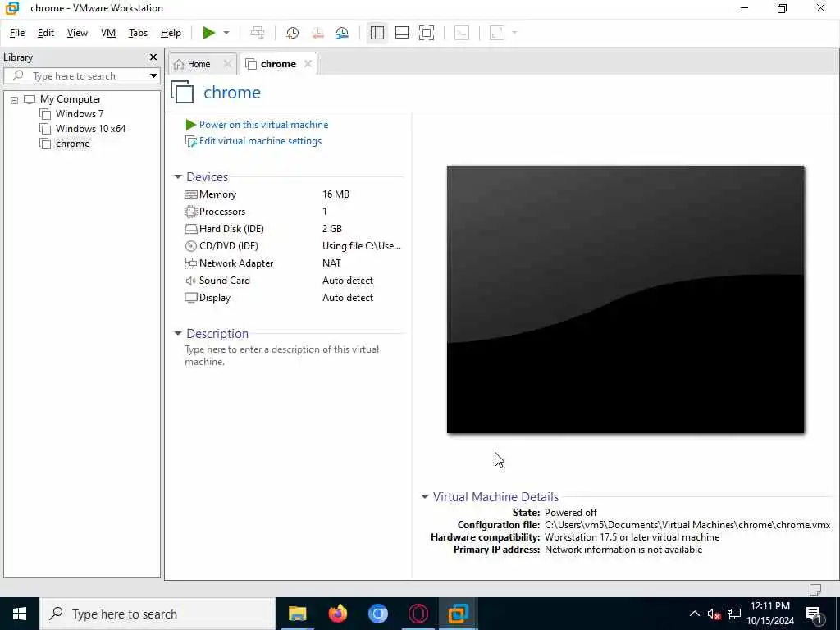Select chrome VM in library tree
The image size is (840, 630).
(72, 144)
